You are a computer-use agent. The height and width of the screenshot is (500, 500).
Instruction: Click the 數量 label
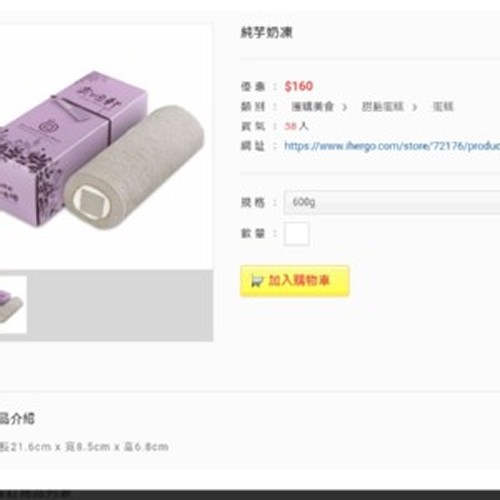[x=253, y=233]
